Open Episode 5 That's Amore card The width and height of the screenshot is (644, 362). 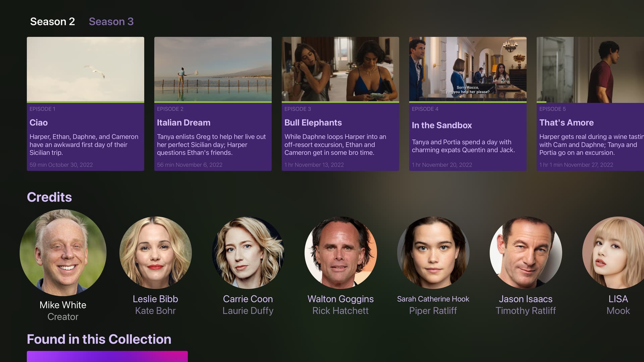pyautogui.click(x=590, y=104)
